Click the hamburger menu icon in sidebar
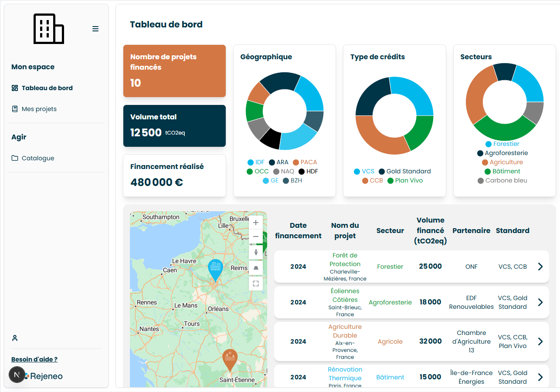Screen dimensions: 560x392 [95, 29]
